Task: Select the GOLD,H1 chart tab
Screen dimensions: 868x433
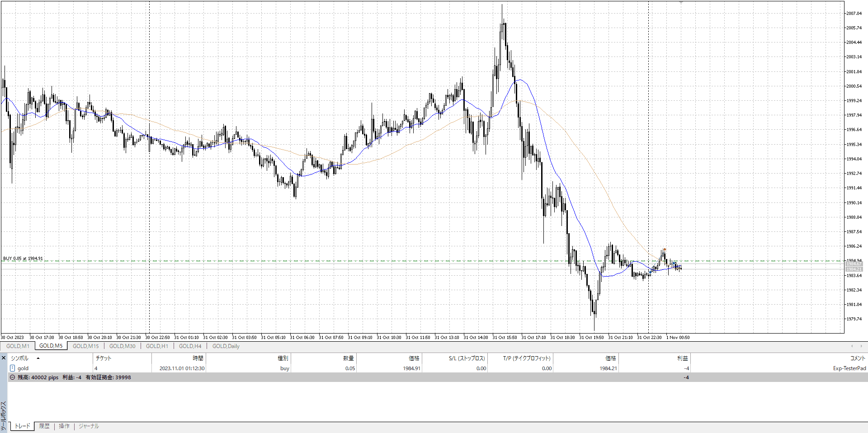Action: [157, 346]
